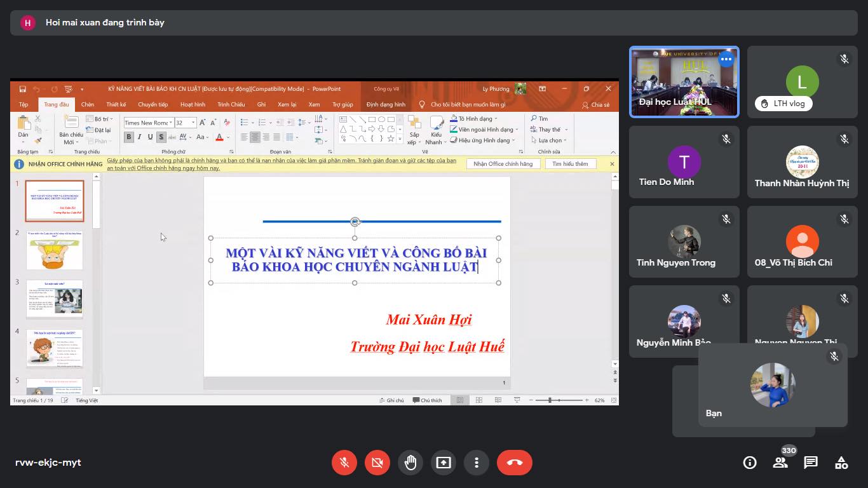Image resolution: width=868 pixels, height=488 pixels.
Task: Show participants list with 330 badge
Action: [x=780, y=463]
